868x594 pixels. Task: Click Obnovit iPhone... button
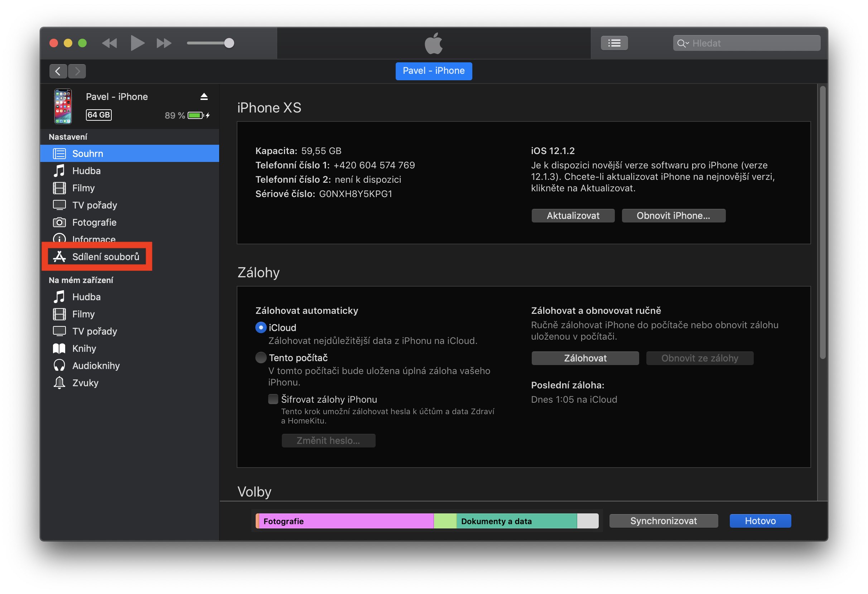coord(674,216)
